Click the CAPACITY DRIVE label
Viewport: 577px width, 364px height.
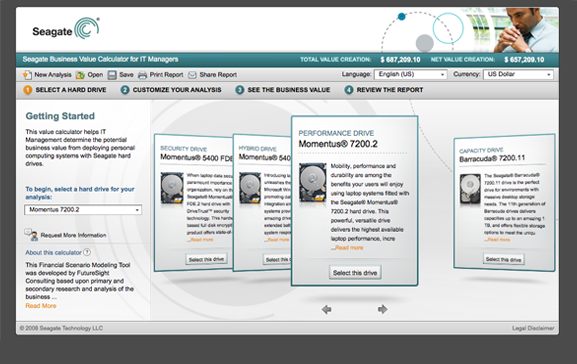pyautogui.click(x=481, y=150)
